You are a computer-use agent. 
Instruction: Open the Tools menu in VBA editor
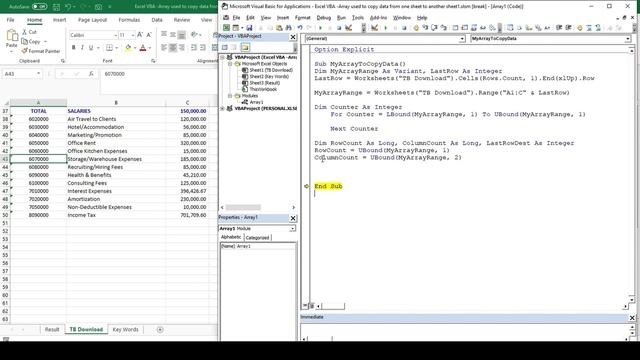pos(358,18)
